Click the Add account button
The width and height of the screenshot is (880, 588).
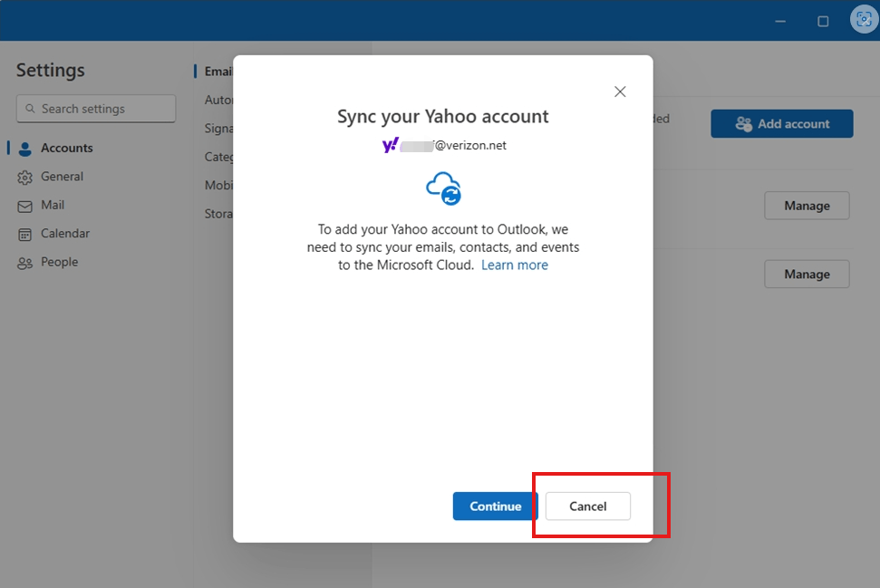(x=781, y=123)
